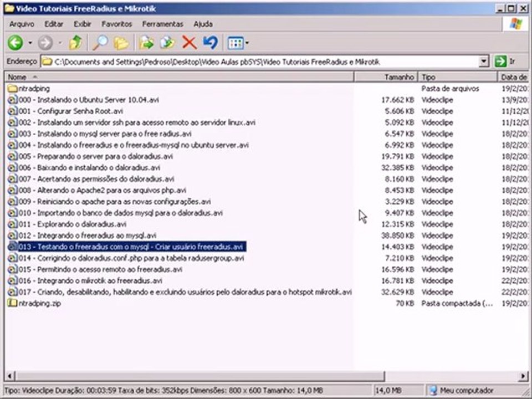Image resolution: width=532 pixels, height=399 pixels.
Task: Click the 38.850 KB size value
Action: [x=397, y=236]
